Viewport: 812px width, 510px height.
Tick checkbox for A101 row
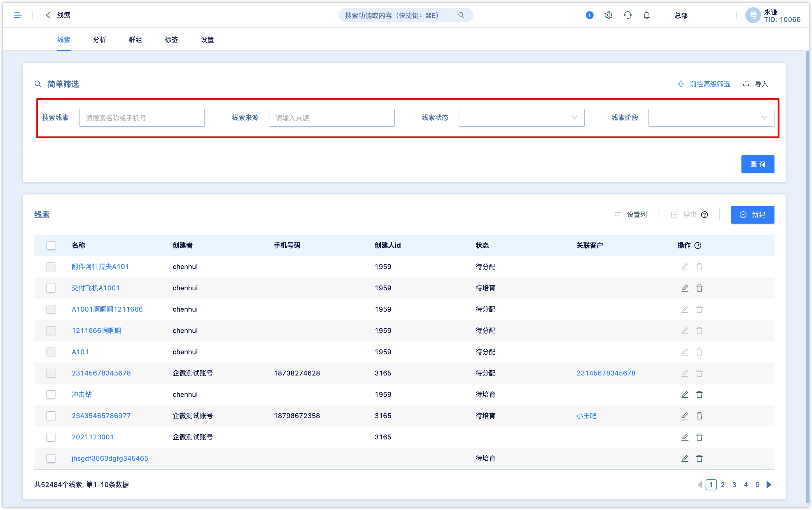(x=51, y=351)
